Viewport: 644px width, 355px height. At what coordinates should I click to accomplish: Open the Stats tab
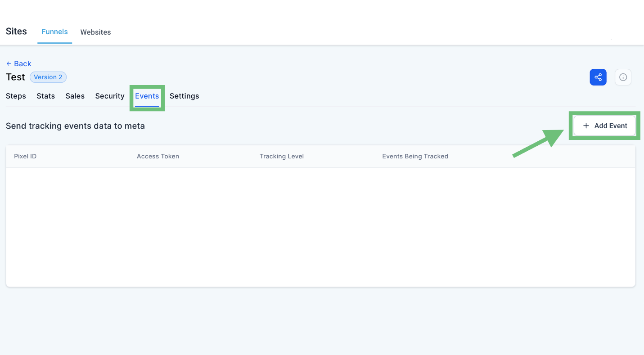coord(45,96)
